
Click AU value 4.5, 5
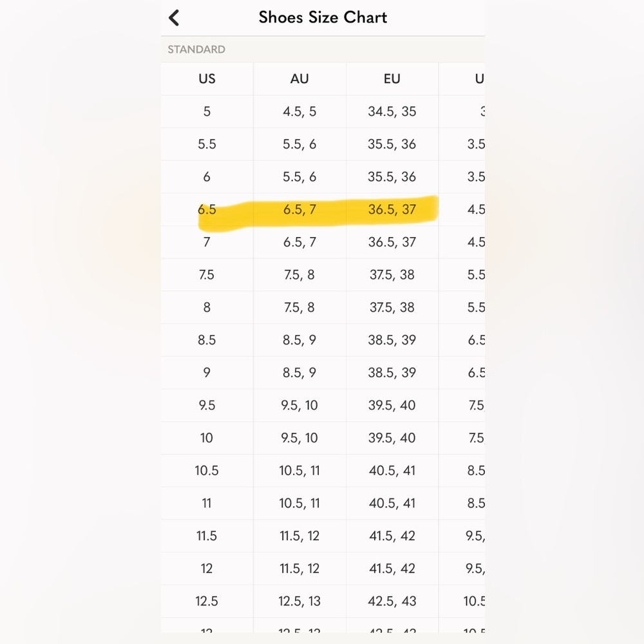coord(299,111)
